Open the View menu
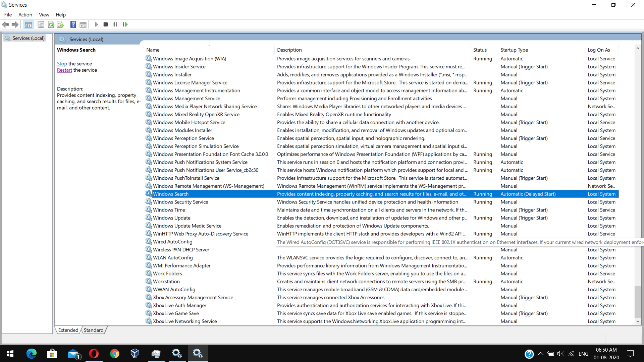Viewport: 644px width, 362px height. [x=44, y=15]
